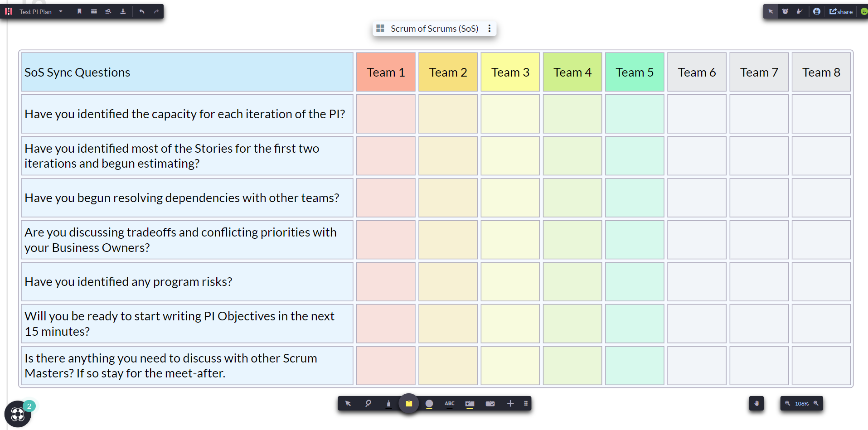Viewport: 868px width, 430px height.
Task: Expand the Test PI Plan dropdown
Action: [x=61, y=11]
